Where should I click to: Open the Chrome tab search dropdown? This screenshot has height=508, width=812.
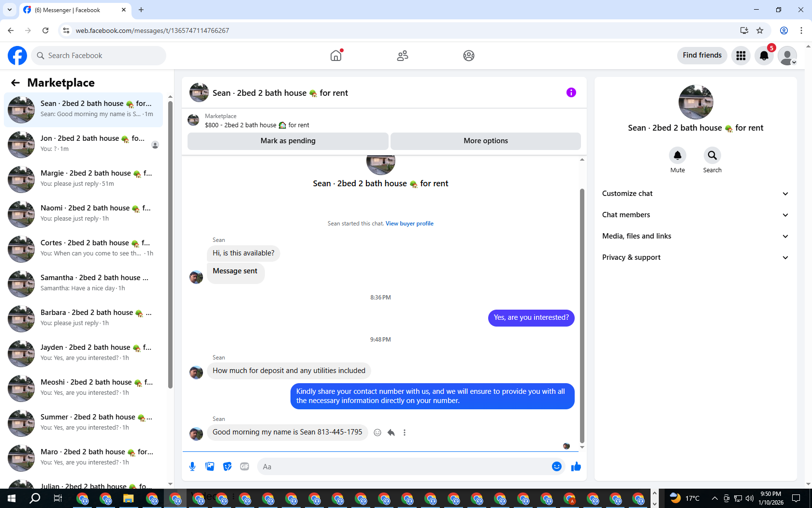pyautogui.click(x=9, y=10)
